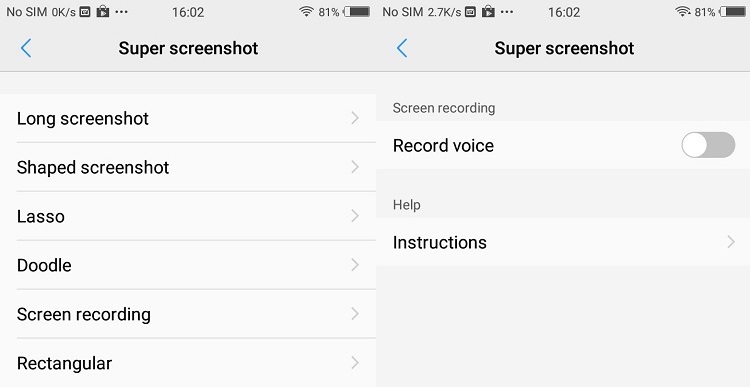Expand chevron next to Lasso

pyautogui.click(x=355, y=216)
